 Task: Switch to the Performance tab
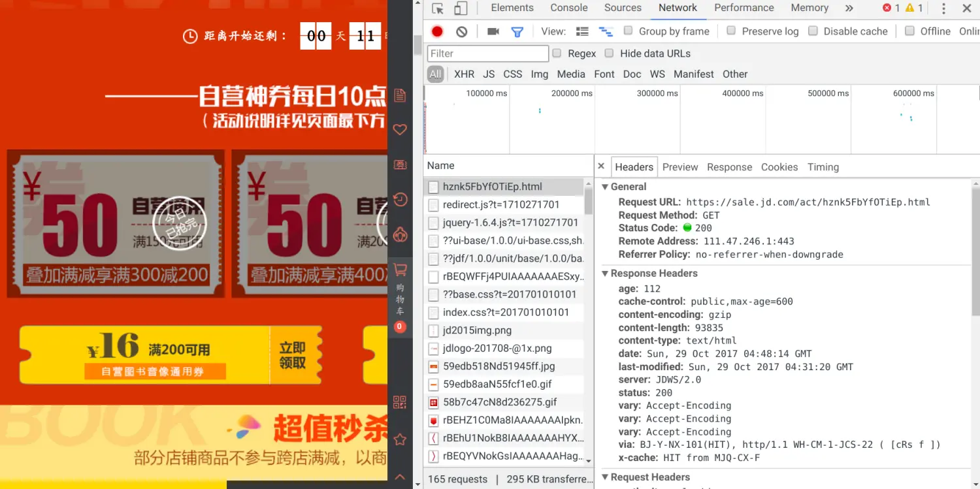point(744,8)
